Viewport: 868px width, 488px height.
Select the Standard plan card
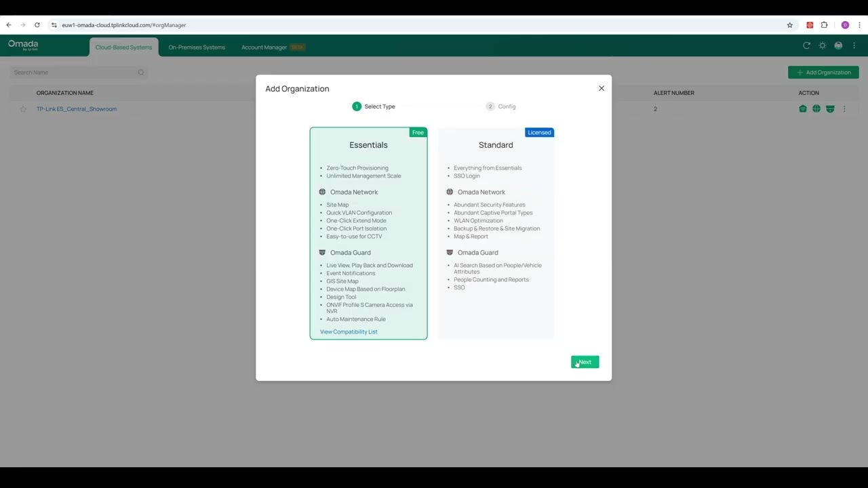[x=496, y=233]
